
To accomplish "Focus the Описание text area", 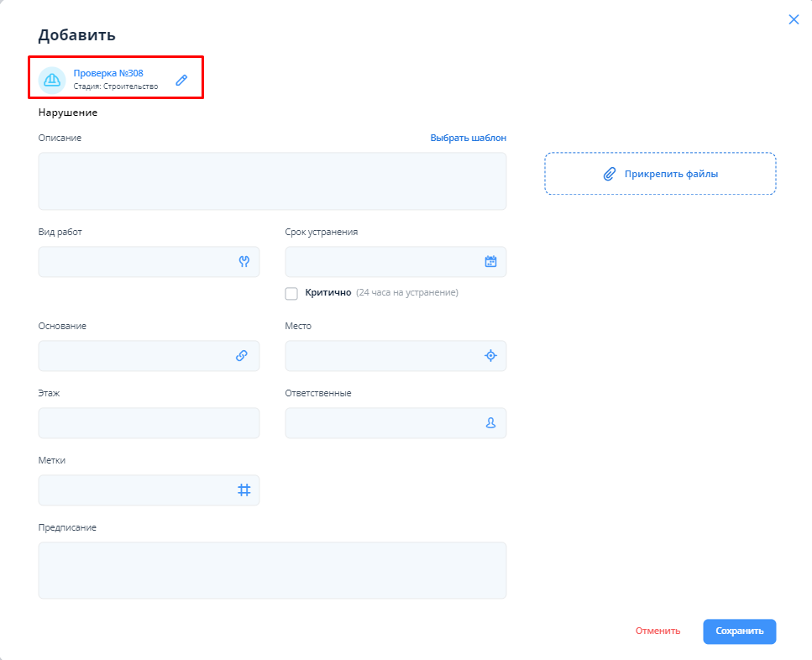I will [x=272, y=181].
